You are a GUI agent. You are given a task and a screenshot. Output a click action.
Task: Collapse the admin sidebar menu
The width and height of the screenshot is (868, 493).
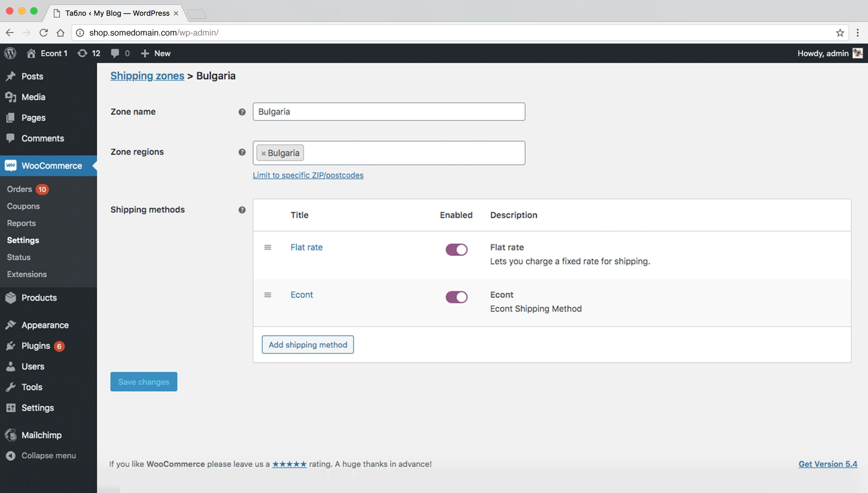click(x=48, y=456)
